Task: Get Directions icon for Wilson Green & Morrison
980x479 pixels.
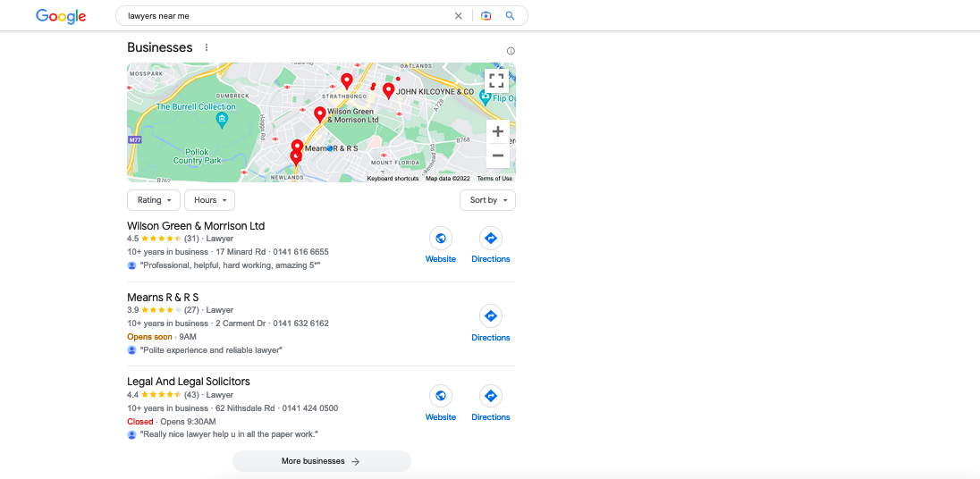Action: click(491, 238)
